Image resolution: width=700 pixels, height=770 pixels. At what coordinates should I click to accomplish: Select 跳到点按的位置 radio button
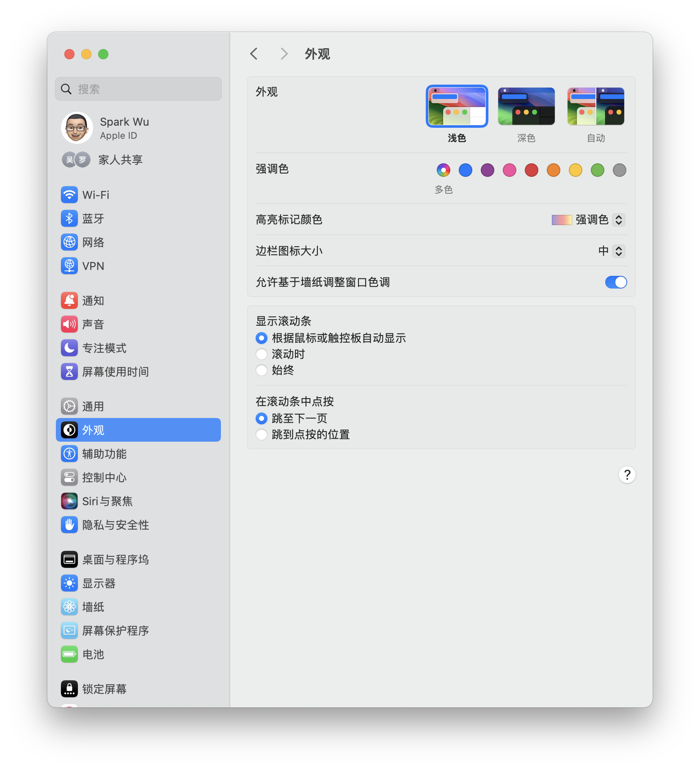262,434
